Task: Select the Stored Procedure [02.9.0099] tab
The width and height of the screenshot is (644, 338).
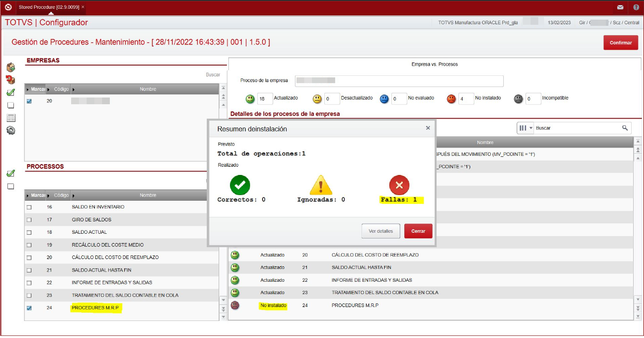Action: pyautogui.click(x=48, y=7)
